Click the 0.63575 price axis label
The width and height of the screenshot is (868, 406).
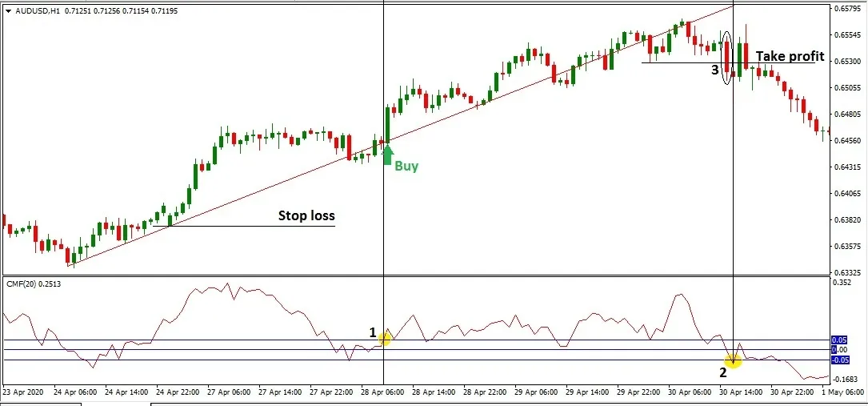(x=847, y=247)
